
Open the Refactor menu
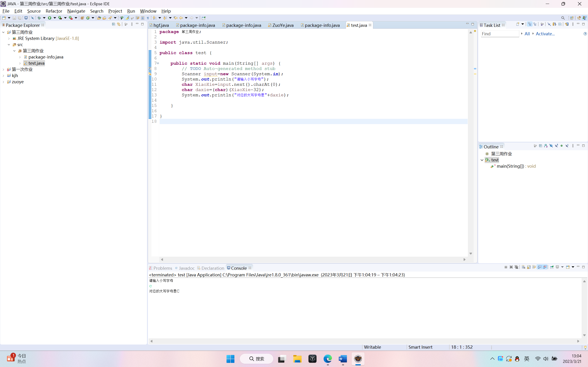54,11
